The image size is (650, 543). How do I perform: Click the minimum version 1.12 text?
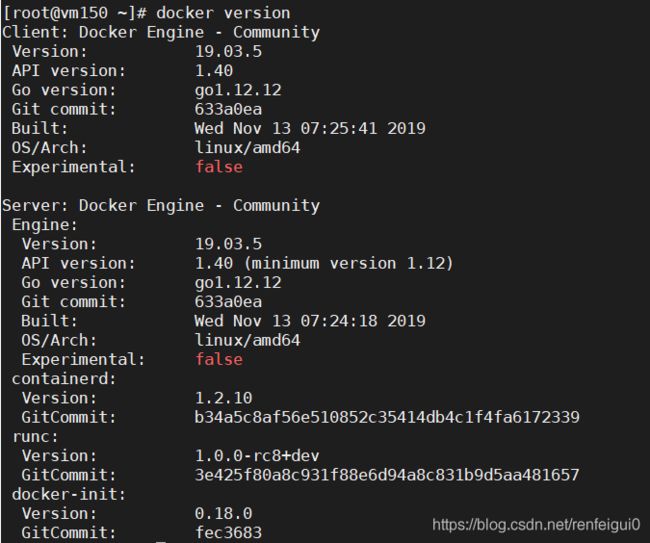(349, 263)
